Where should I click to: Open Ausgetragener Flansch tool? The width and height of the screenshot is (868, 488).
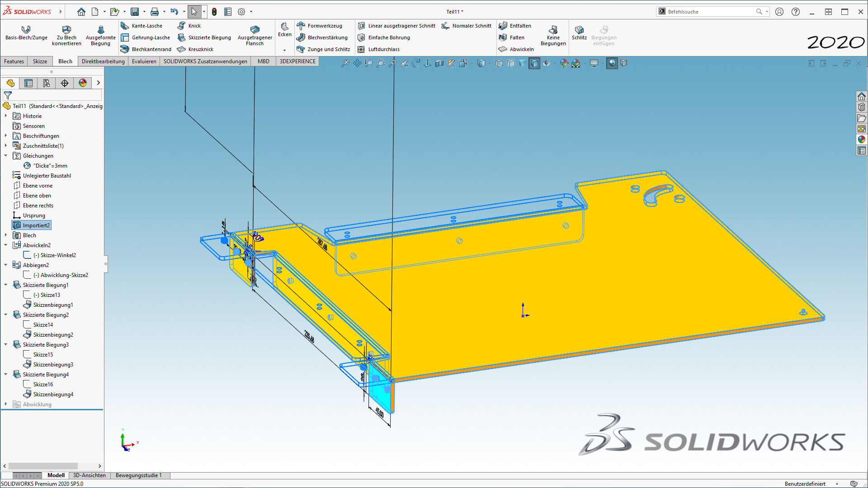pyautogui.click(x=255, y=35)
